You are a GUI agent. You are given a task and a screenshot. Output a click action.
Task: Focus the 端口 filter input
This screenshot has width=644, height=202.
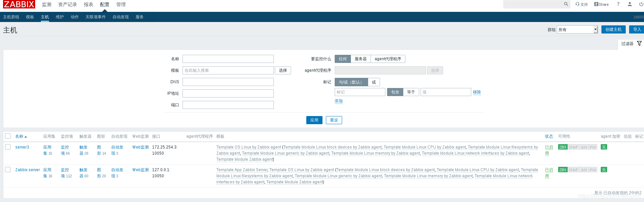coord(228,105)
